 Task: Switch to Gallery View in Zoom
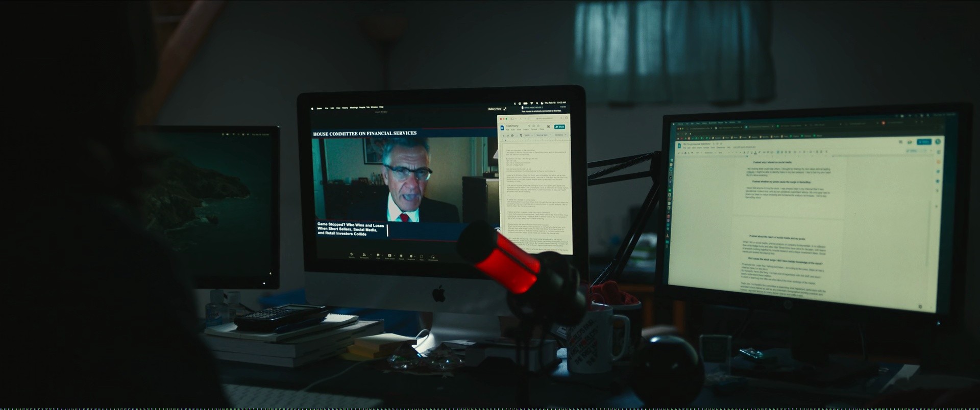point(495,109)
